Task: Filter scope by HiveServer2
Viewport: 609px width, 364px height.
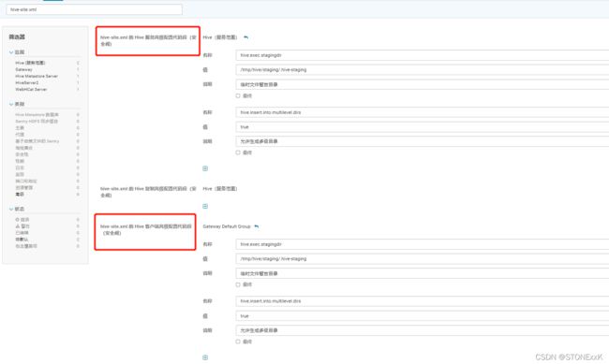Action: click(x=27, y=82)
